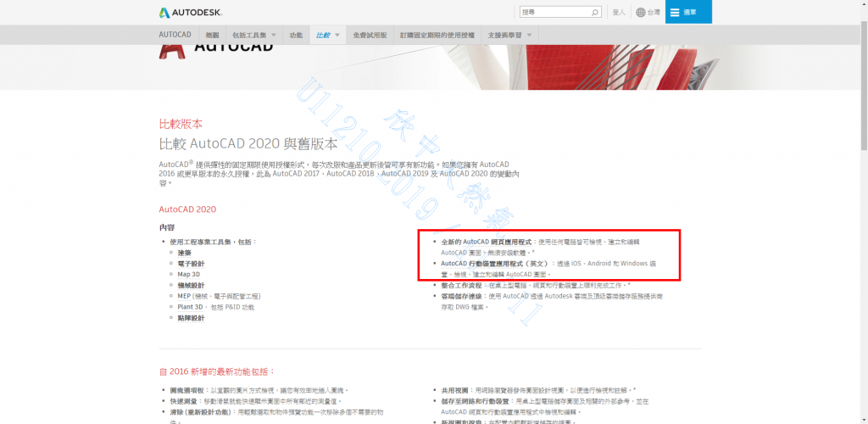This screenshot has width=868, height=424.
Task: Click 自 2016 新增的最新功能包括 heading
Action: (217, 371)
